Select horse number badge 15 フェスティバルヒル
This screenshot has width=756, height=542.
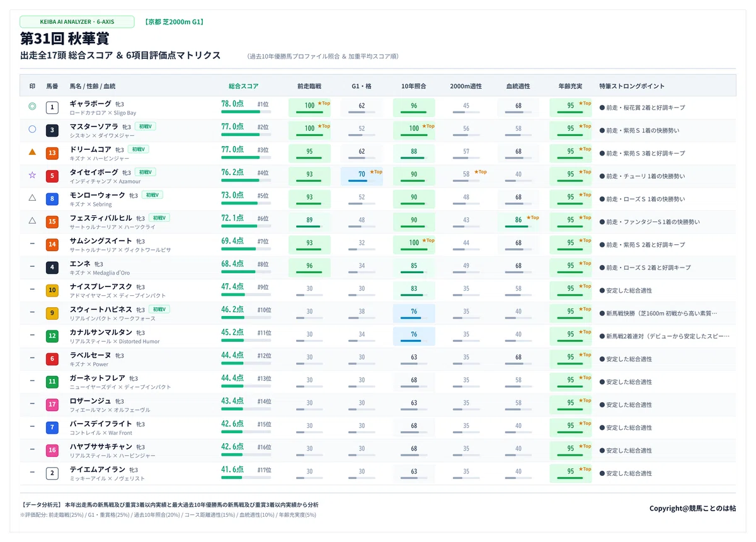point(52,222)
